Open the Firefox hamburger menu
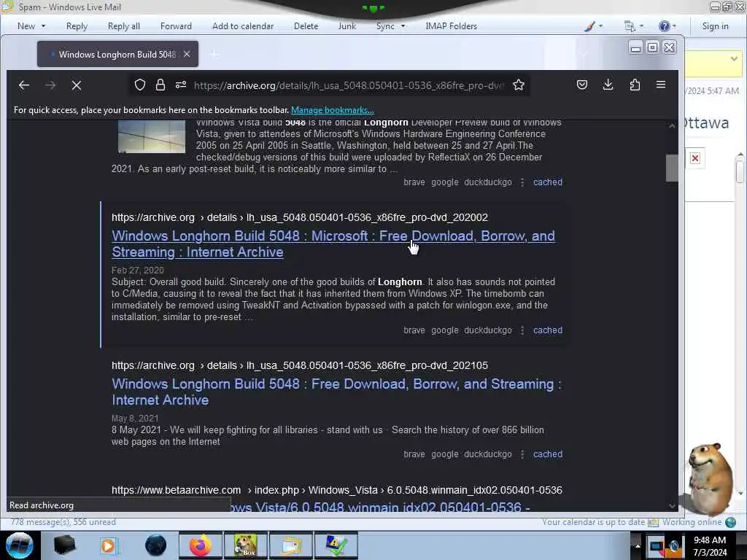747x560 pixels. tap(661, 85)
